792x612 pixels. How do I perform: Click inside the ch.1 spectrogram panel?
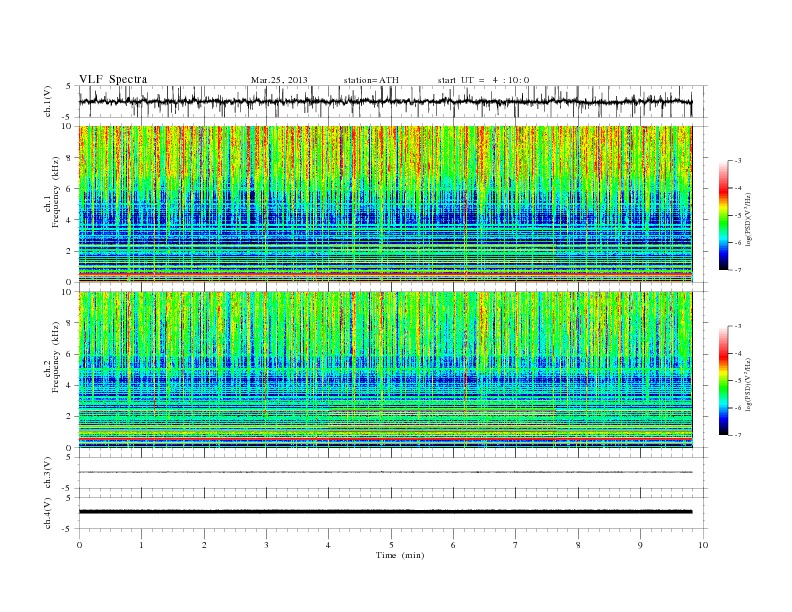[x=385, y=204]
